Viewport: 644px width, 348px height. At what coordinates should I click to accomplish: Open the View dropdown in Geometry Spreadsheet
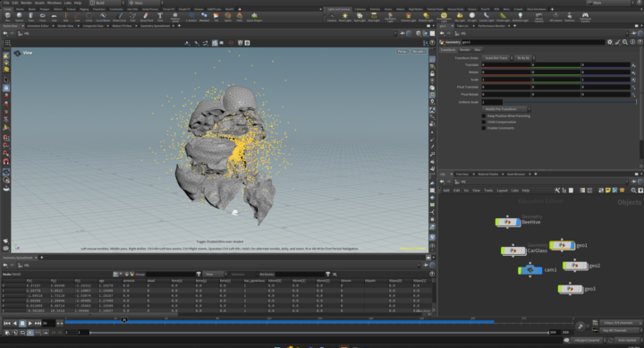click(215, 274)
